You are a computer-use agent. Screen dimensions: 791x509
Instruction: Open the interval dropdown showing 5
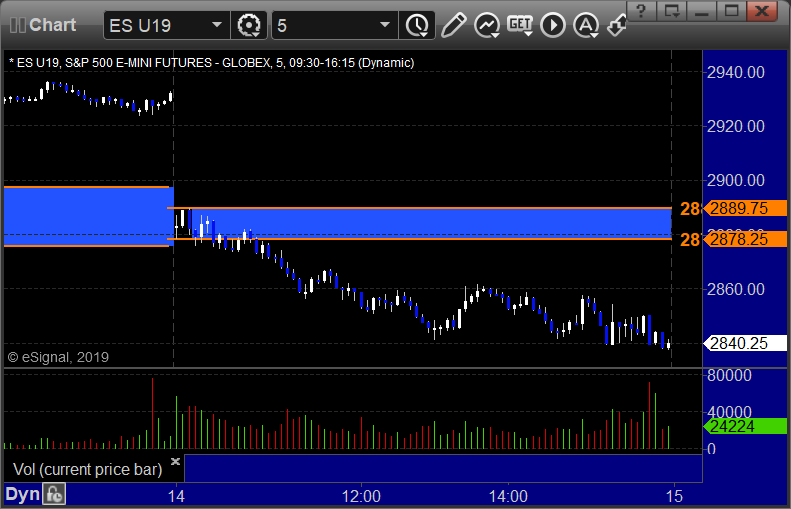point(334,25)
